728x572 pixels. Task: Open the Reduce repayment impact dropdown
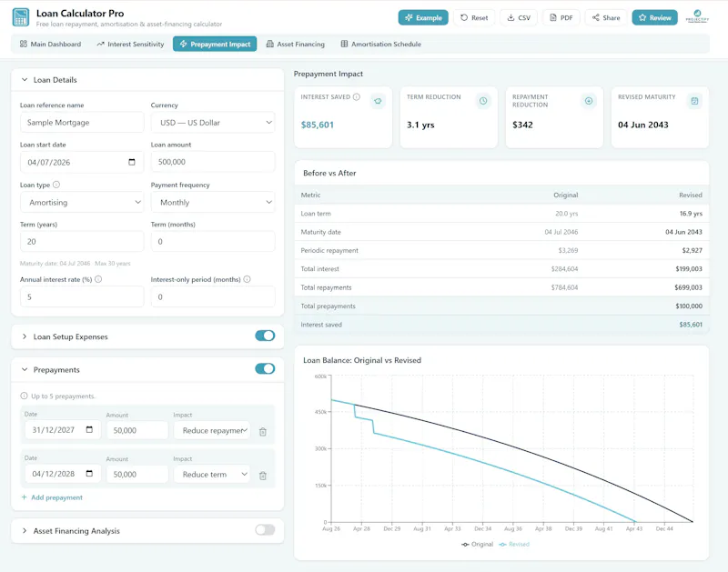pyautogui.click(x=212, y=430)
